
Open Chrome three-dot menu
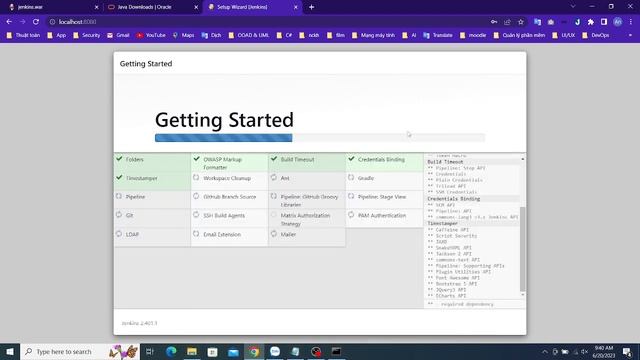[631, 22]
